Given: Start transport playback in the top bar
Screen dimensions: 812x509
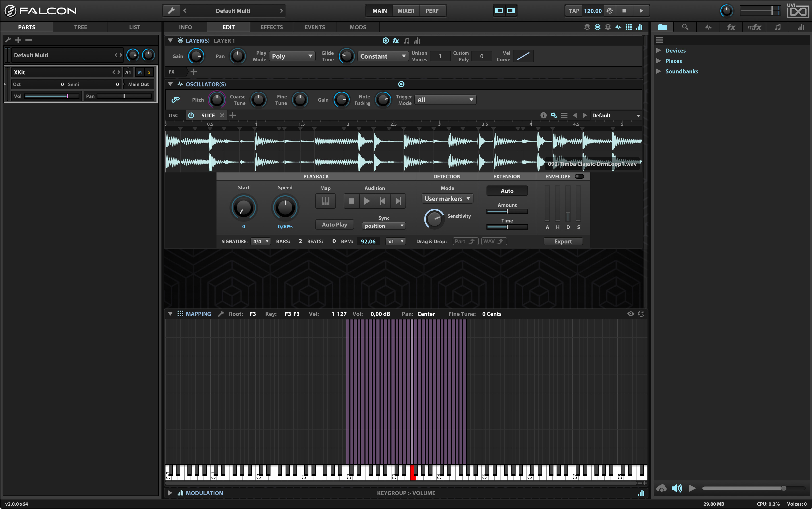Looking at the screenshot, I should coord(641,11).
